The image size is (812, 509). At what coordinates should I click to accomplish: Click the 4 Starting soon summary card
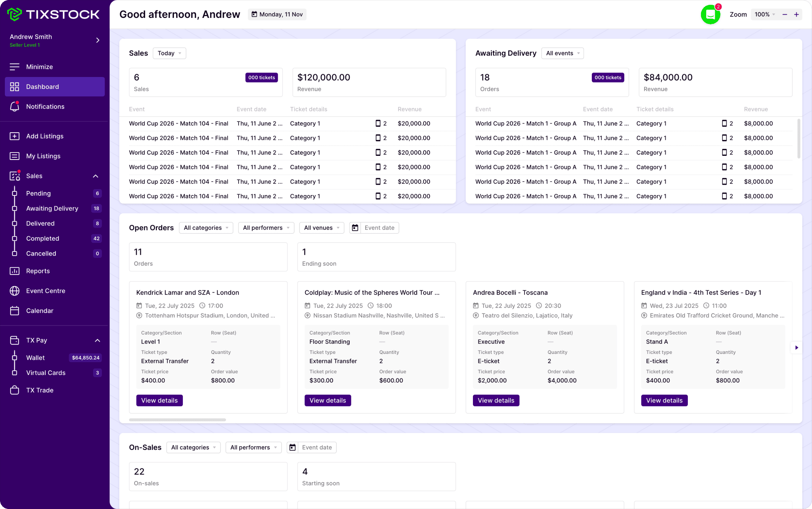coord(376,476)
